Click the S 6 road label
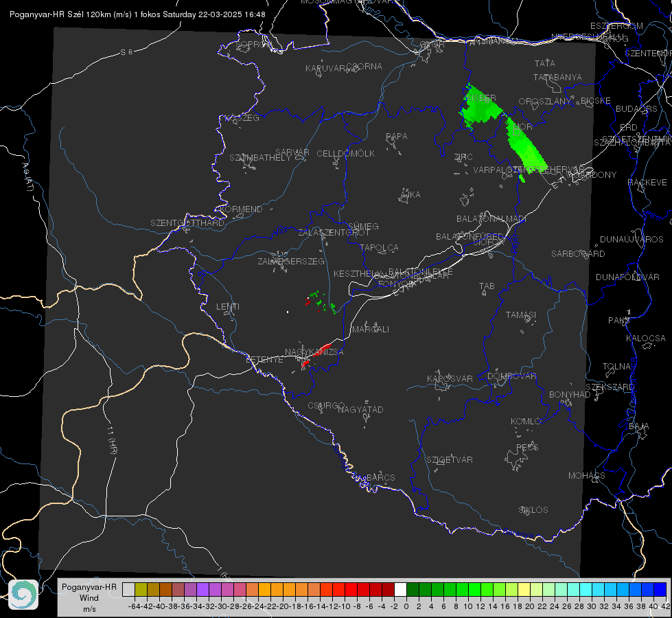The image size is (672, 618). point(126,52)
